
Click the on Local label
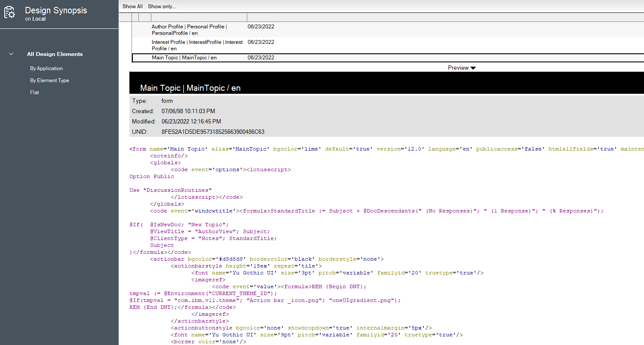[35, 18]
